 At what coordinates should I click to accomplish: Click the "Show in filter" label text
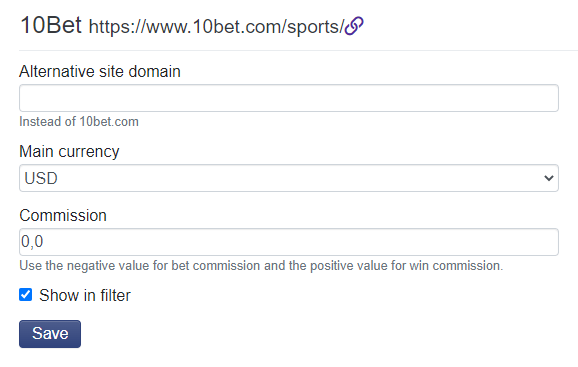(x=85, y=296)
